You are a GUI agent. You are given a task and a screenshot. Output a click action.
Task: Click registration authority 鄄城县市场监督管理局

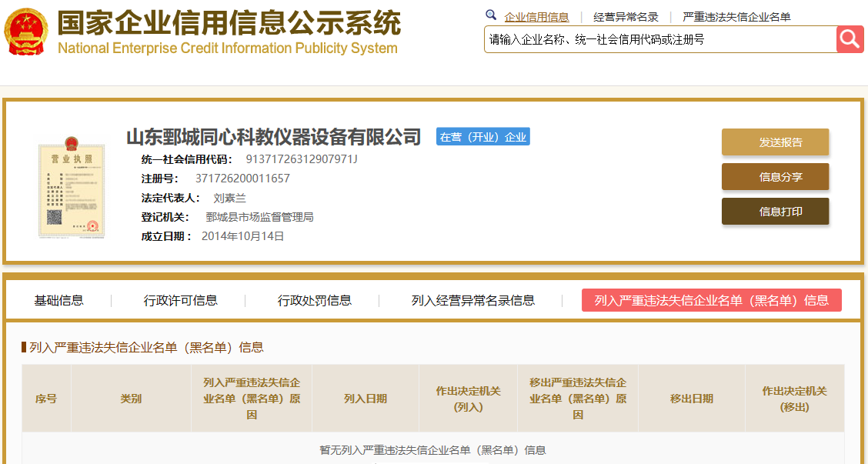[x=259, y=217]
